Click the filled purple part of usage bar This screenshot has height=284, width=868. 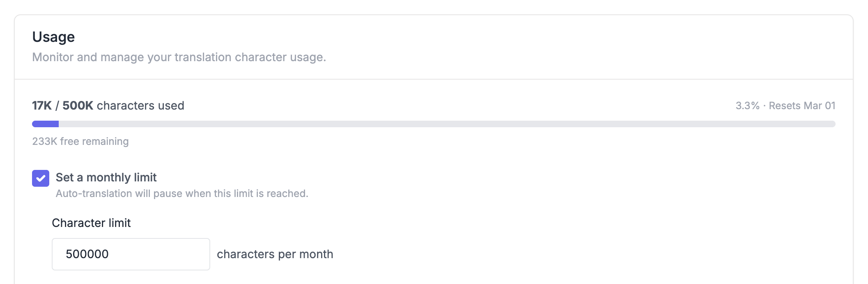point(45,124)
